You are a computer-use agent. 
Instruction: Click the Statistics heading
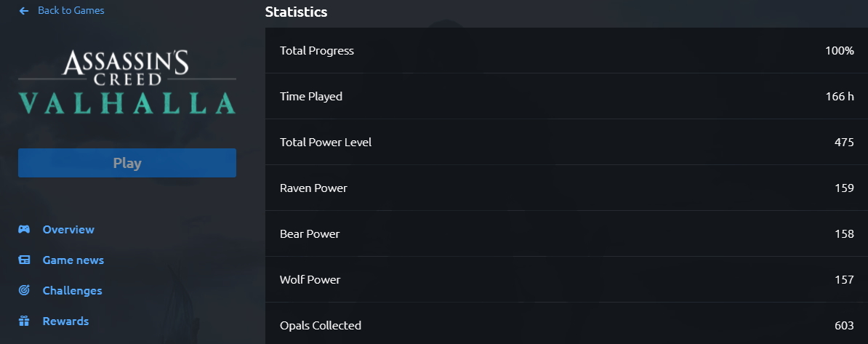point(296,12)
